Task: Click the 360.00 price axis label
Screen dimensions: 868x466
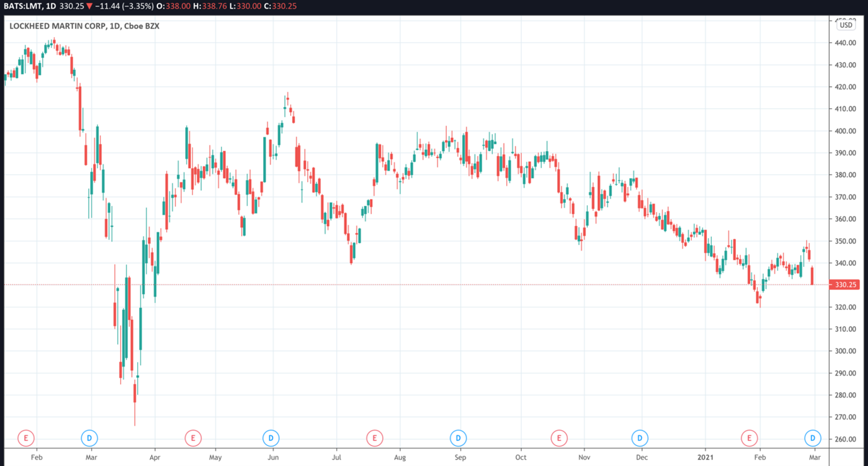Action: (x=845, y=219)
